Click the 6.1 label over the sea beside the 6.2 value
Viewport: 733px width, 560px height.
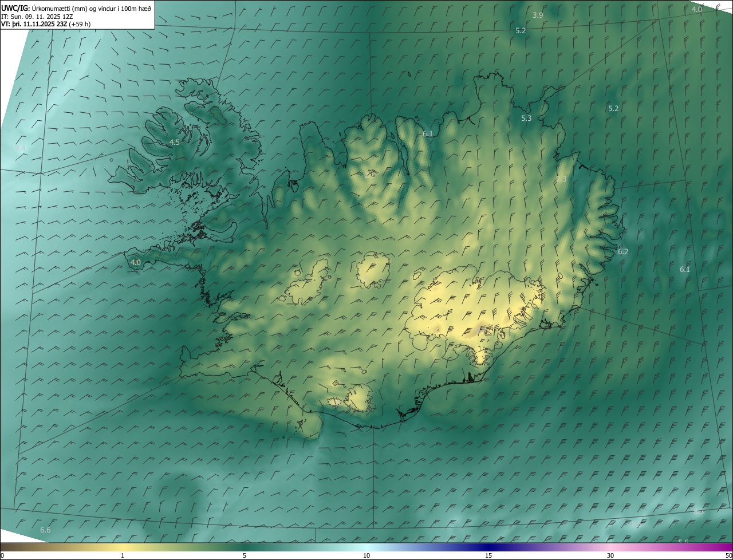(x=685, y=270)
